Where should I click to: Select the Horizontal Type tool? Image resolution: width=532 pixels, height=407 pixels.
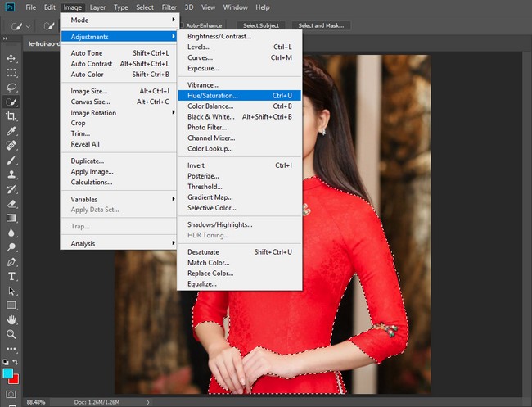(11, 277)
